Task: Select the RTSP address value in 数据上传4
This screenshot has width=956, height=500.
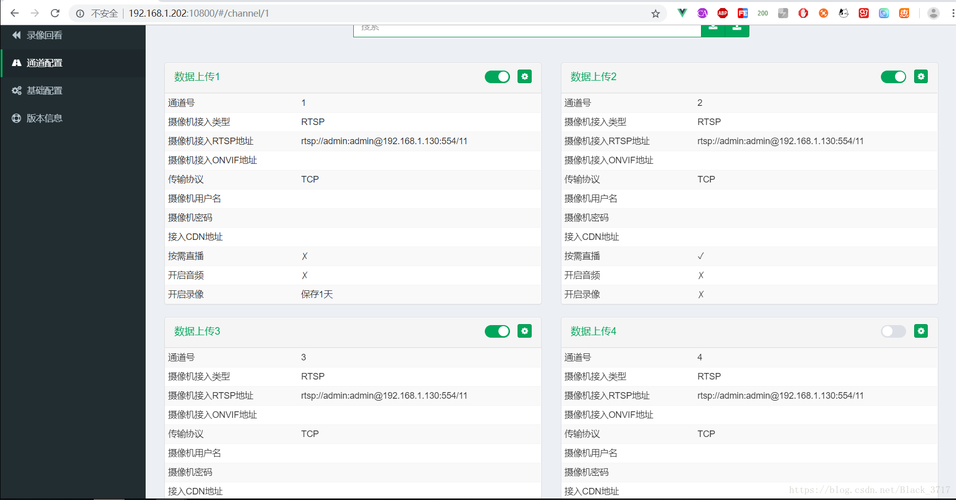Action: (780, 396)
